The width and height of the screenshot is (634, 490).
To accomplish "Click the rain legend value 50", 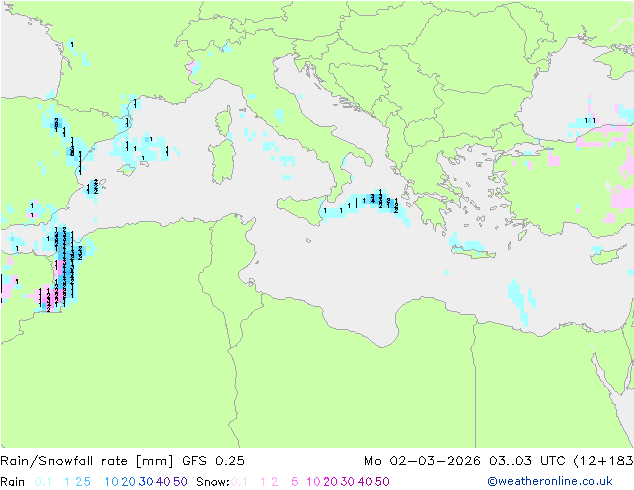I will pyautogui.click(x=180, y=482).
